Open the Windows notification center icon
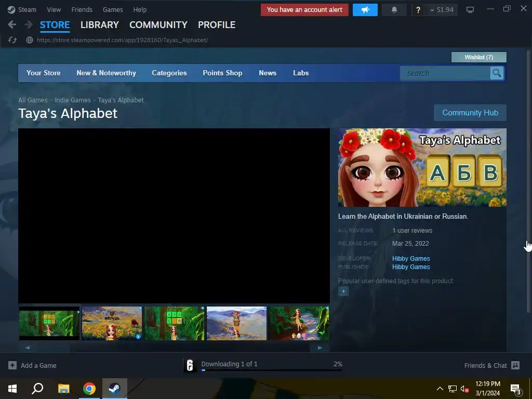The image size is (532, 399). pyautogui.click(x=516, y=389)
